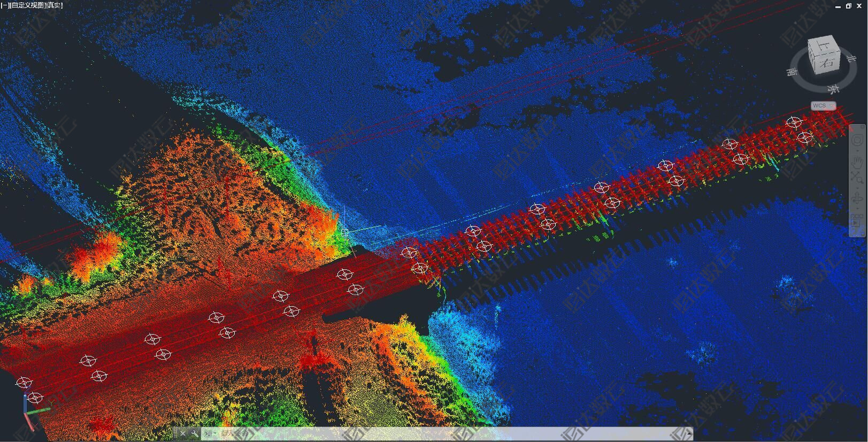Rotate view to 南 on ViewCube compass
The height and width of the screenshot is (442, 868).
pyautogui.click(x=793, y=72)
